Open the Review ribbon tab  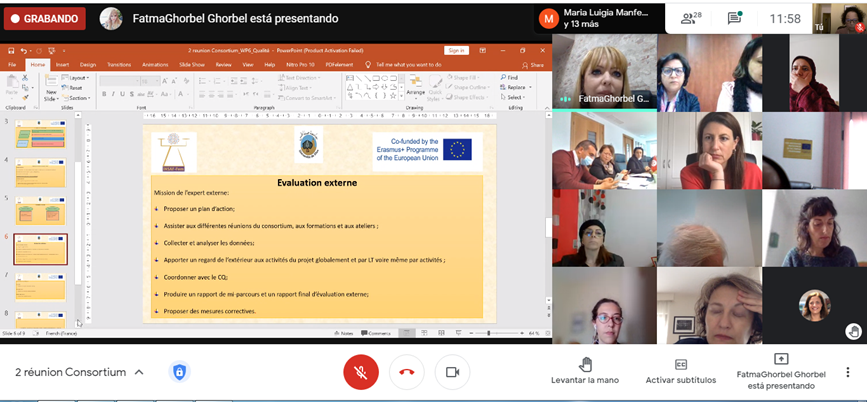click(x=223, y=65)
